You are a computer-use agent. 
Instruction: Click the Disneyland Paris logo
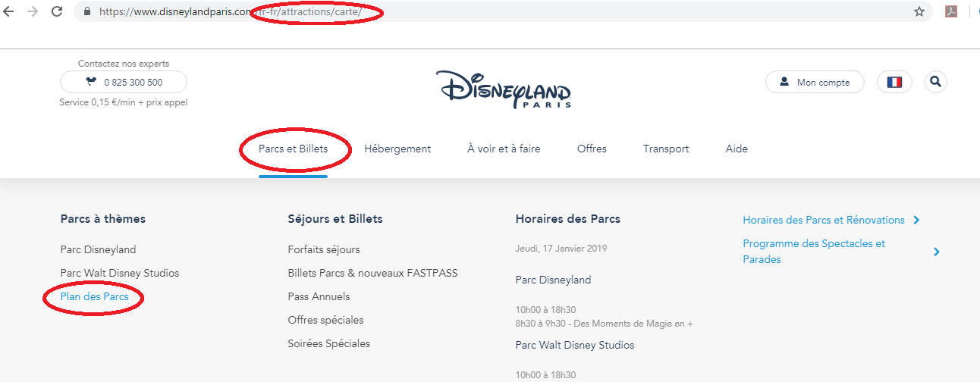coord(504,89)
